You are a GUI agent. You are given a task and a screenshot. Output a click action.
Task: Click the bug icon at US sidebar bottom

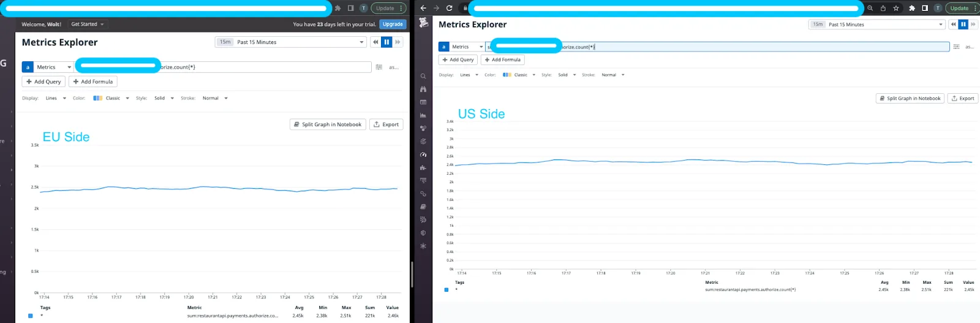click(423, 246)
